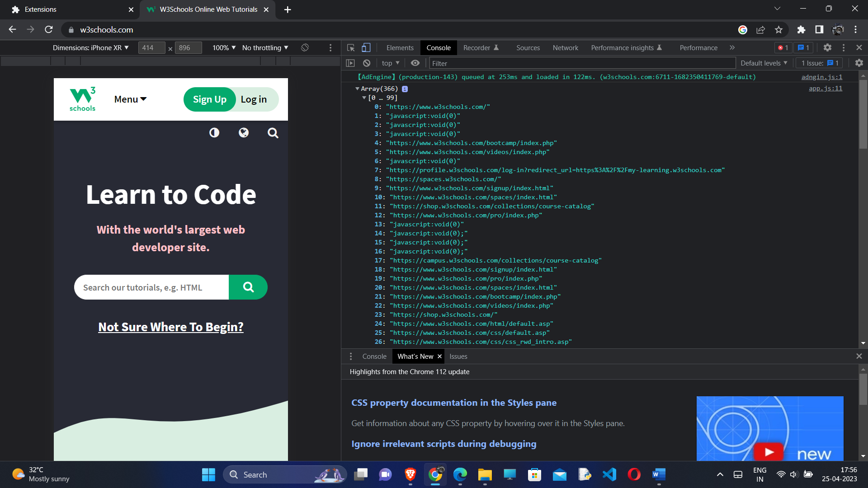This screenshot has height=488, width=868.
Task: Open the adngin.js:1 source link
Action: (x=821, y=77)
